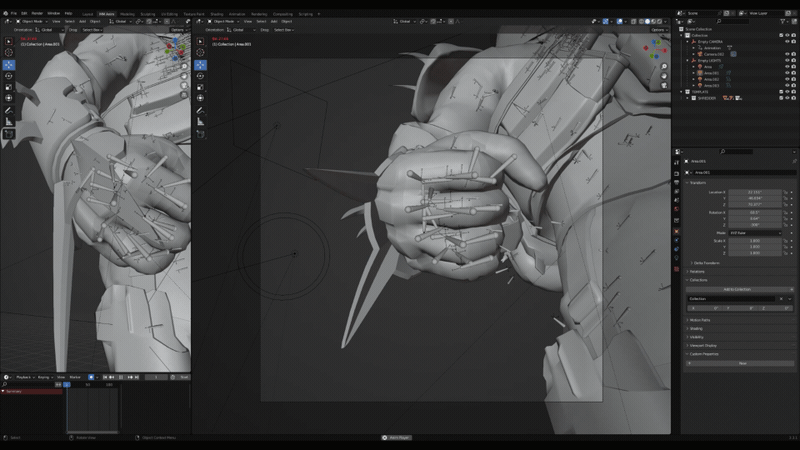The image size is (800, 450).
Task: Click Add menu in right viewport header
Action: tap(274, 21)
